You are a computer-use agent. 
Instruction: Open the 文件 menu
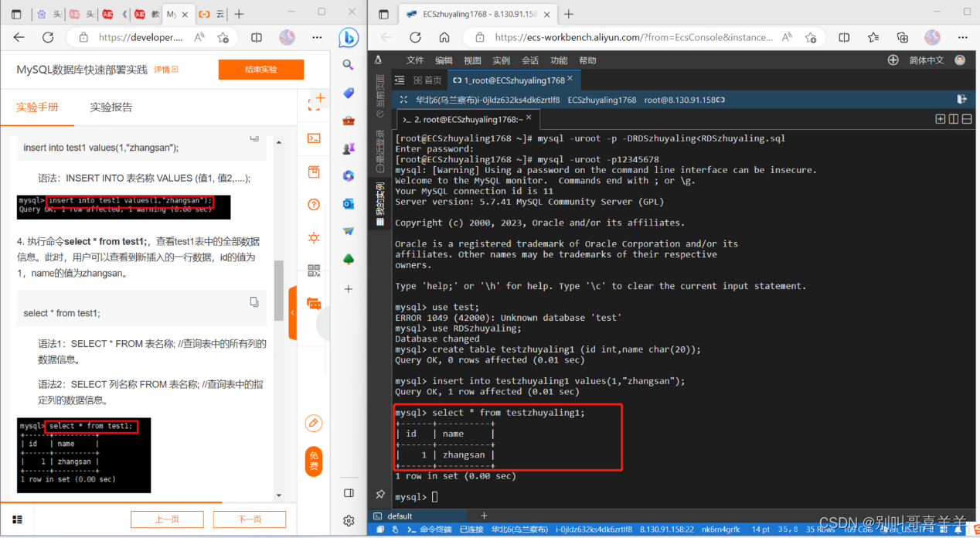(415, 60)
